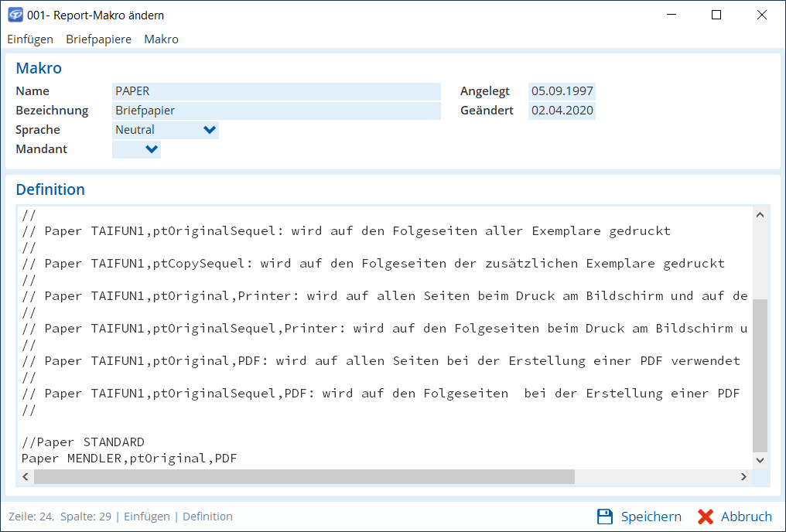This screenshot has width=786, height=532.
Task: Open the Briefpapiere menu
Action: [x=98, y=39]
